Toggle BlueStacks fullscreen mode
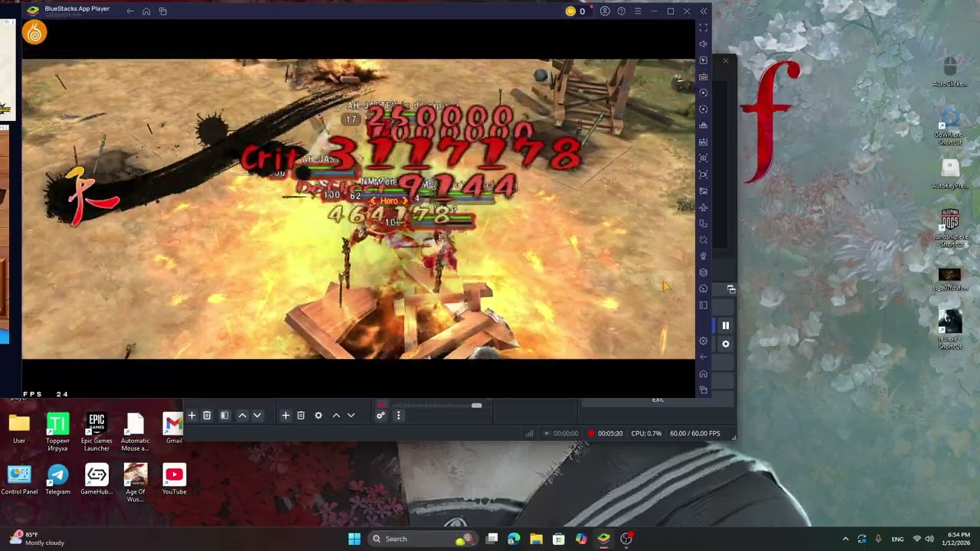Screen dimensions: 980x551 tap(704, 28)
